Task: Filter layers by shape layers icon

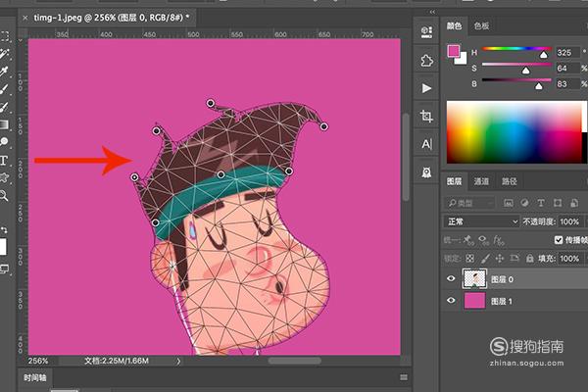Action: tap(558, 203)
